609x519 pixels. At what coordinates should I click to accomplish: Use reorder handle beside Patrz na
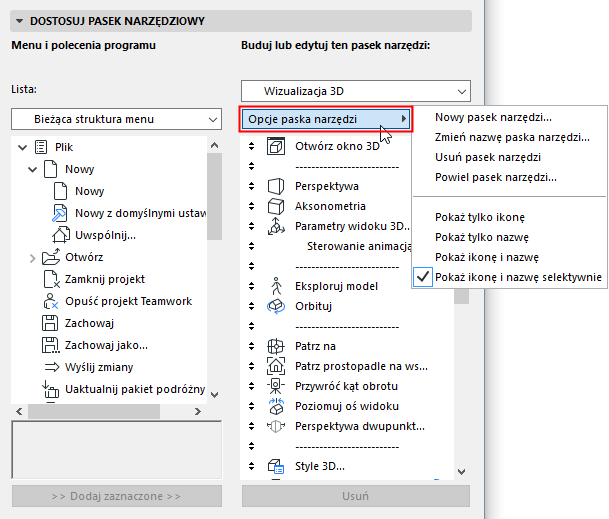[252, 346]
